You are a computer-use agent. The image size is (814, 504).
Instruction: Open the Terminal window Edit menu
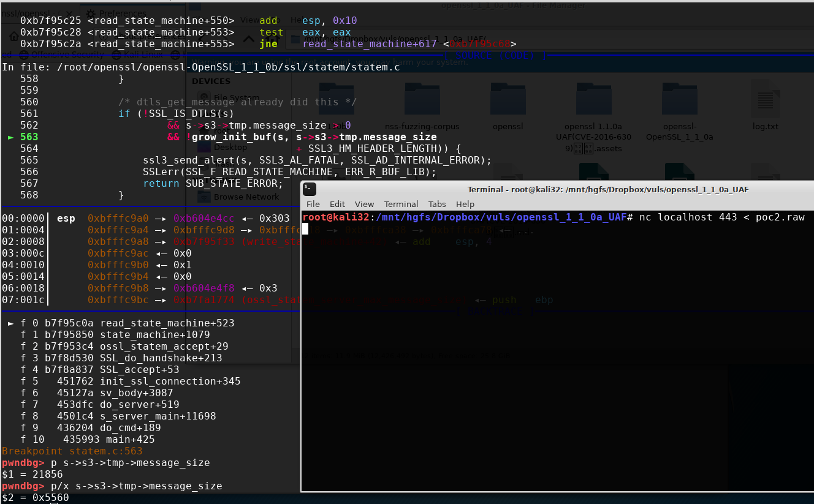coord(337,204)
